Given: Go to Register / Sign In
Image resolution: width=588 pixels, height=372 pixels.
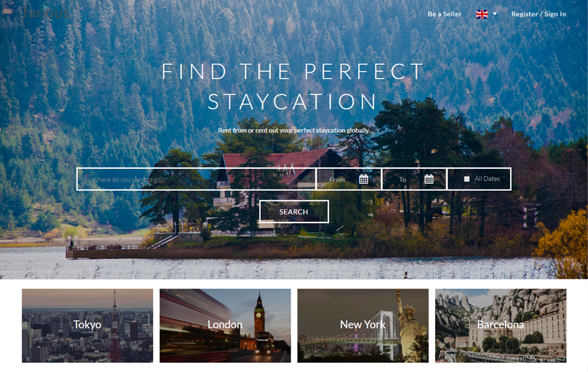Looking at the screenshot, I should [539, 14].
